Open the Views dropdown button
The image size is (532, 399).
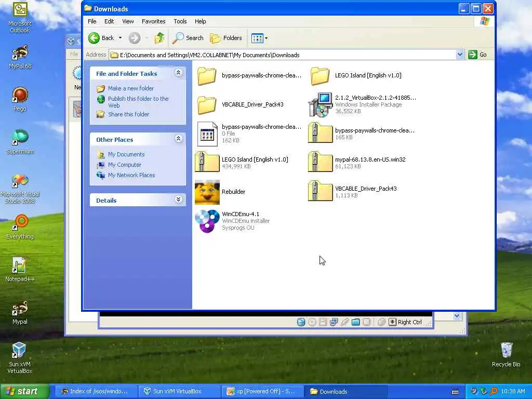tap(260, 38)
